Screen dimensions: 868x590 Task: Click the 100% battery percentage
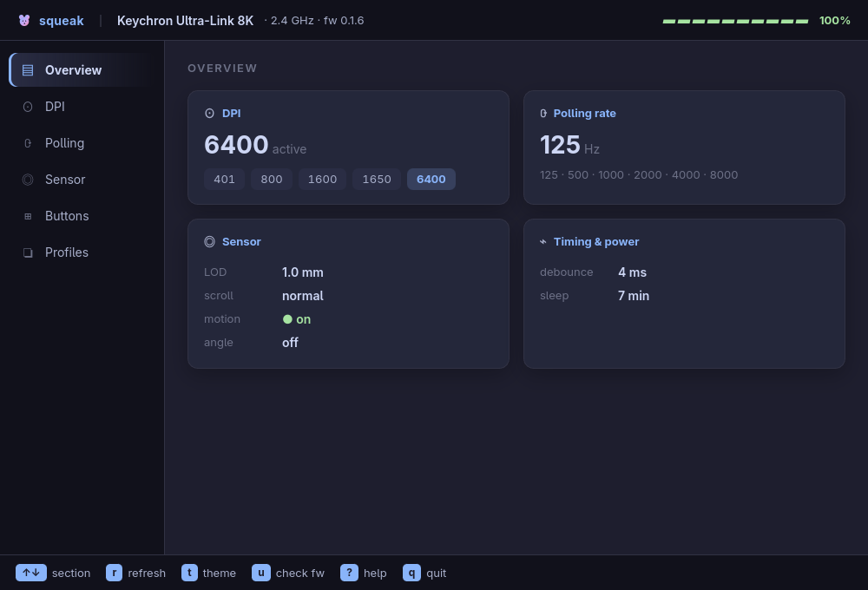[x=835, y=21]
